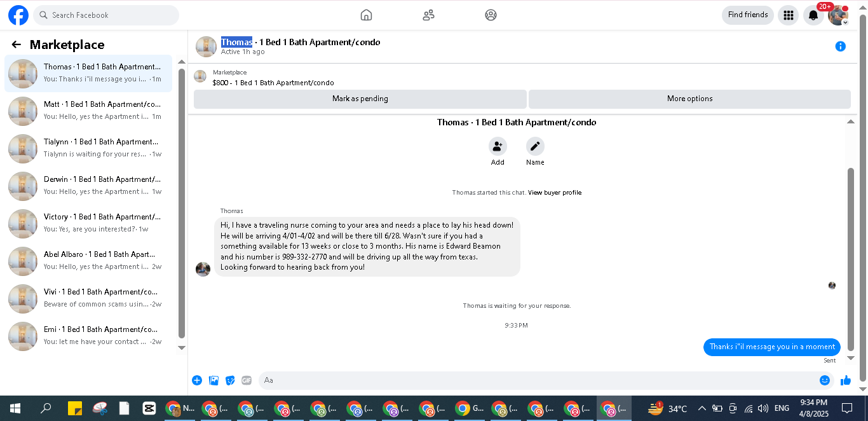The height and width of the screenshot is (421, 868).
Task: Click View buyer profile link
Action: [x=555, y=193]
